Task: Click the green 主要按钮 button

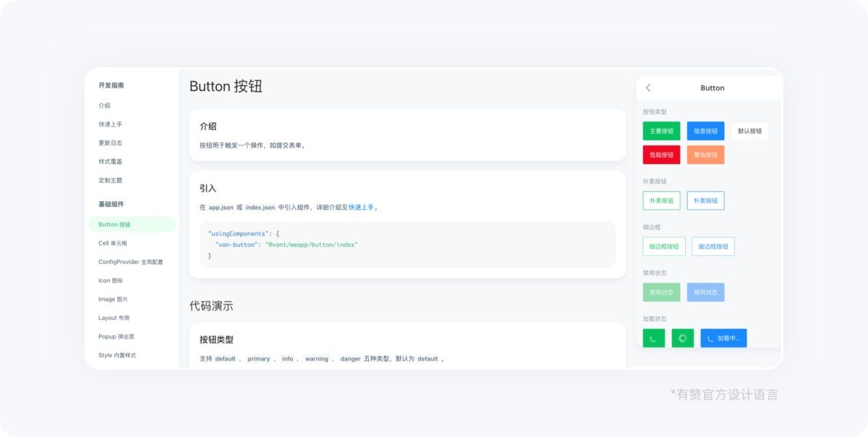Action: tap(661, 131)
